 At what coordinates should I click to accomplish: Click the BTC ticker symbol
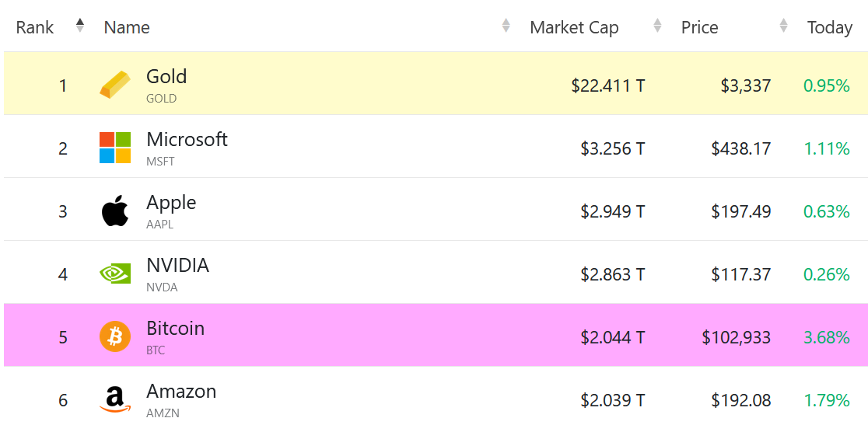pyautogui.click(x=156, y=351)
